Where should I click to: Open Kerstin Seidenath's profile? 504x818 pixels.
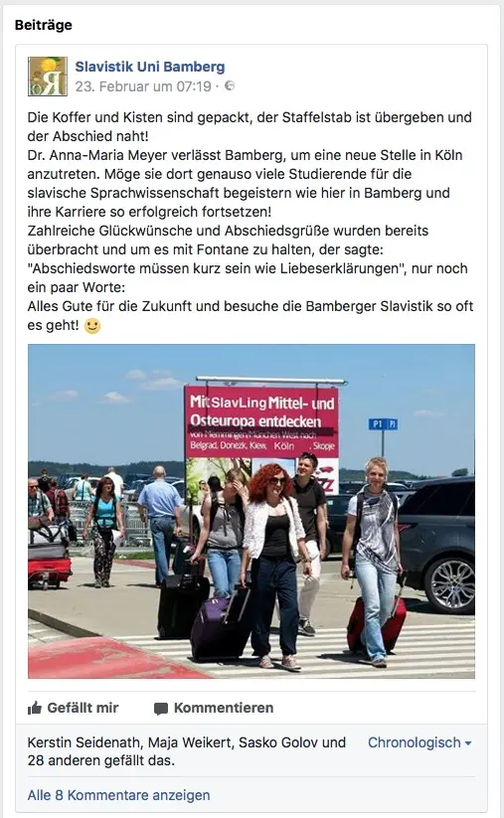(84, 742)
